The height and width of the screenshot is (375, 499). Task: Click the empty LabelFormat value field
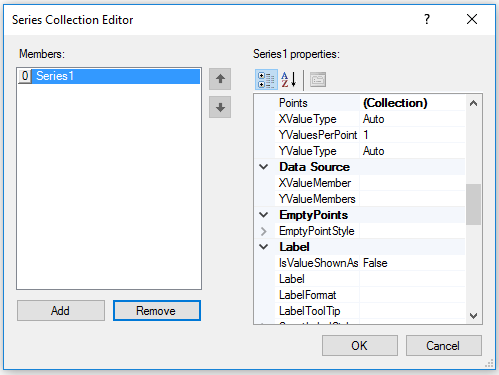[412, 295]
